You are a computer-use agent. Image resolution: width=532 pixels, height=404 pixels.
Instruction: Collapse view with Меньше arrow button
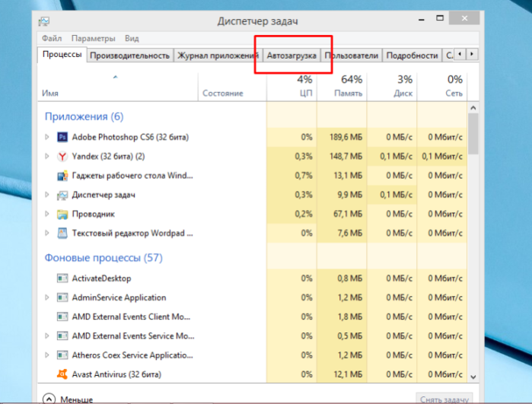(49, 399)
